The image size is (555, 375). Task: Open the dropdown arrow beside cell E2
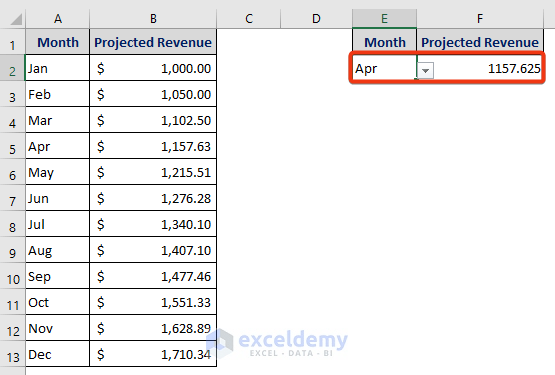[x=425, y=70]
